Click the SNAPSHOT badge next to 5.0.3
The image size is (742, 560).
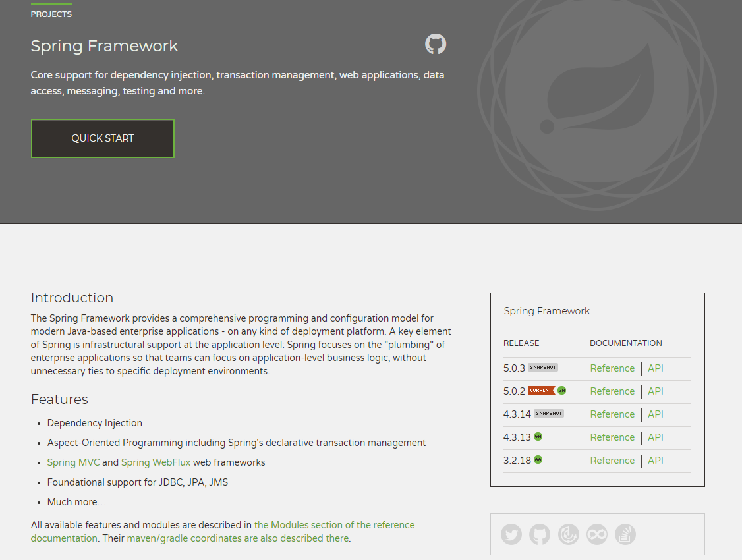click(x=543, y=368)
